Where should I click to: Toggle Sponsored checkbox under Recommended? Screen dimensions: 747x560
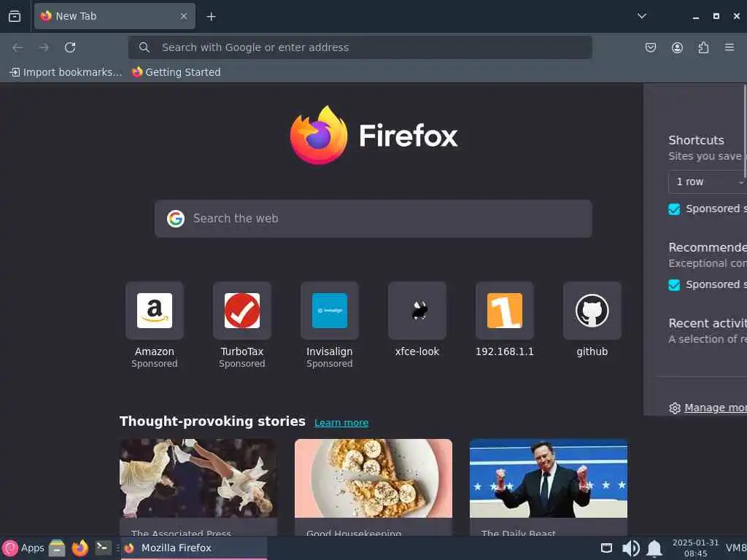[674, 285]
